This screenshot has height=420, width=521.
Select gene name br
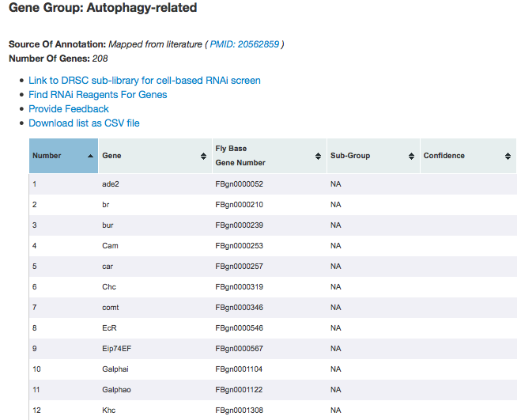[105, 205]
